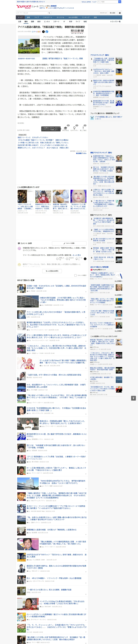Click the blue web search magnifier button
Image resolution: width=138 pixels, height=644 pixels.
tap(120, 2)
